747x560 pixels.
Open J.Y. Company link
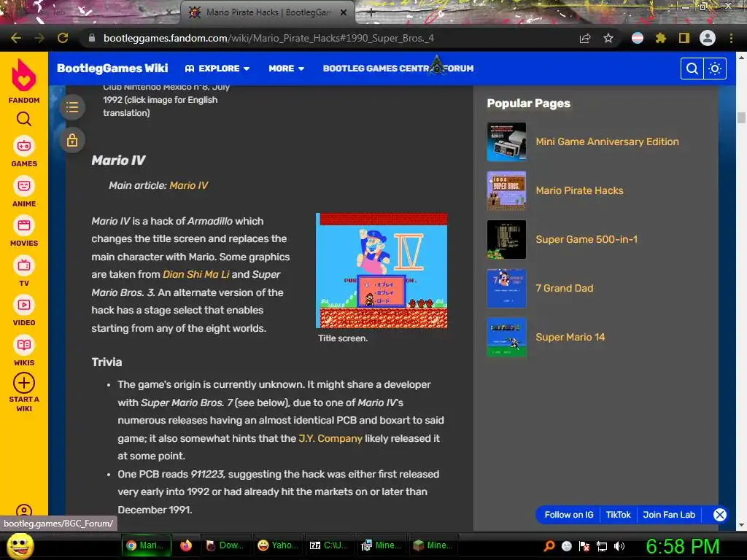click(x=330, y=438)
